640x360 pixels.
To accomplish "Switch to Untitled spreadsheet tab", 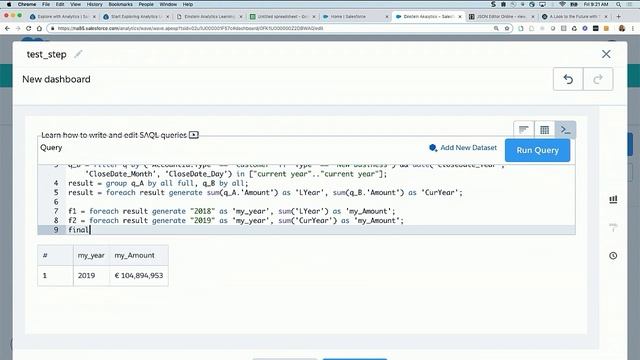I will pyautogui.click(x=282, y=17).
